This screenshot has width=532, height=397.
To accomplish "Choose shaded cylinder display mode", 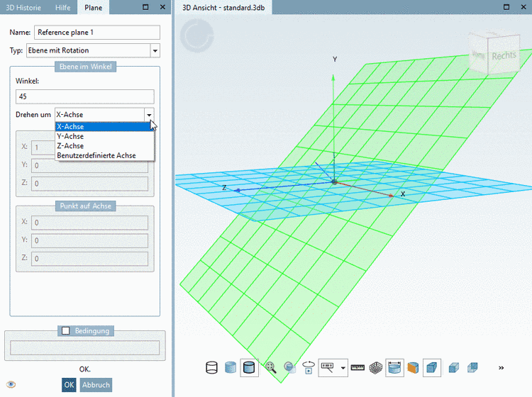I will (231, 367).
